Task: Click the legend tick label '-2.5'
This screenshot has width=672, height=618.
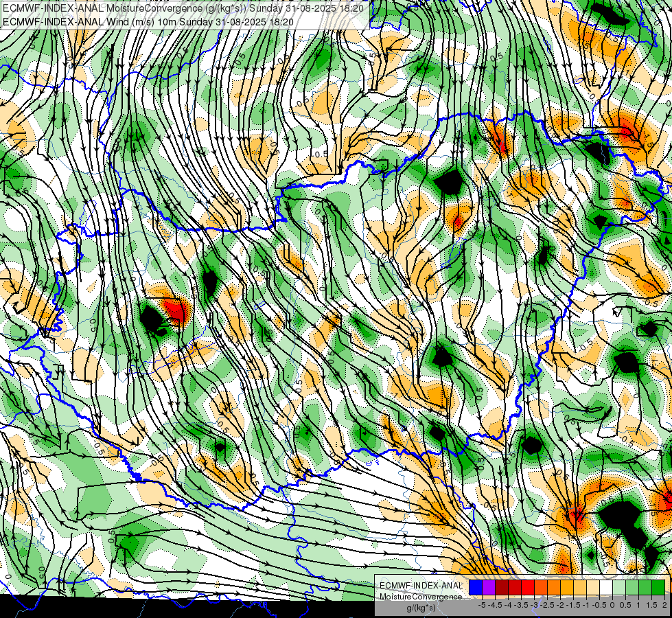Action: pos(547,605)
